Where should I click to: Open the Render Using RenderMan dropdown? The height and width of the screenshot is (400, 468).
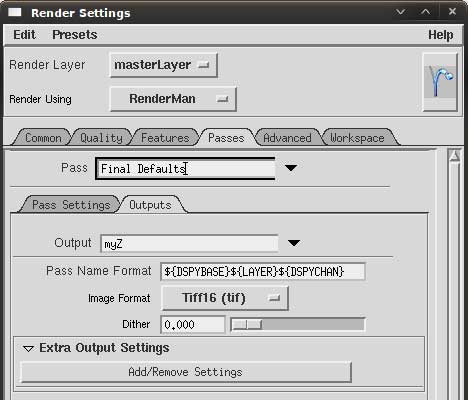(x=173, y=99)
